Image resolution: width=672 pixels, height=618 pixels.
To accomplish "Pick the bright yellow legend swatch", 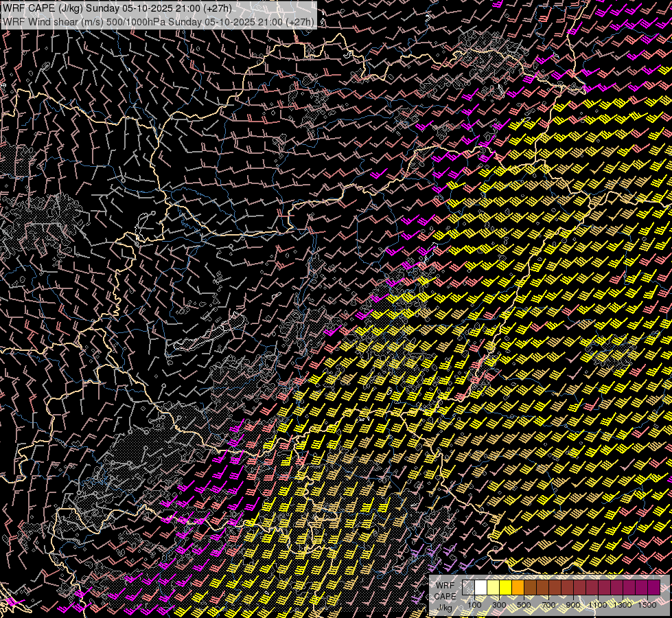I will click(x=506, y=587).
